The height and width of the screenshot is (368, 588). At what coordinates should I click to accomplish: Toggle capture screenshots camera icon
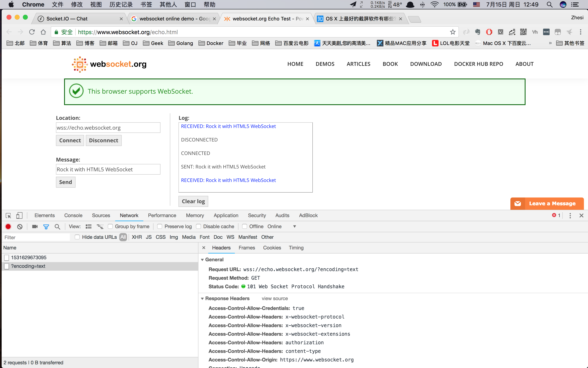pyautogui.click(x=35, y=227)
